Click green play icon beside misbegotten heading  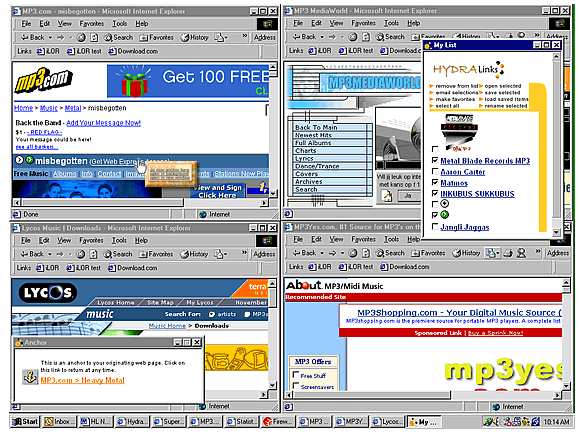pyautogui.click(x=29, y=160)
